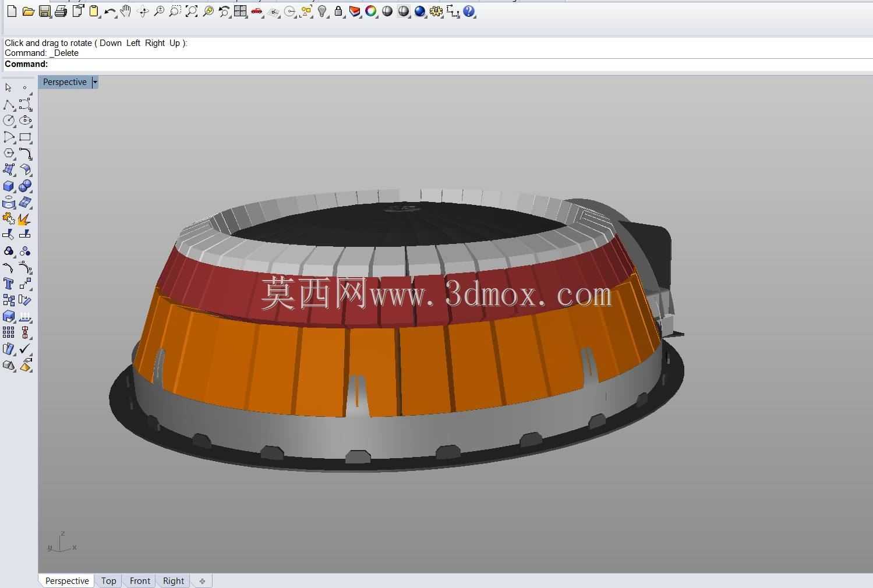This screenshot has width=873, height=588.
Task: Select the Ellipse tool
Action: [x=25, y=121]
